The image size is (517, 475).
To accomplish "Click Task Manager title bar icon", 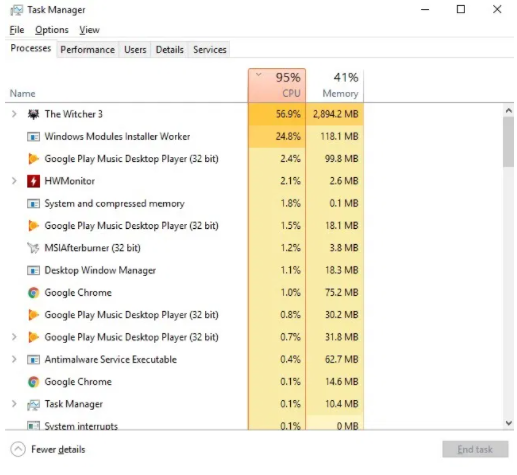I will pyautogui.click(x=17, y=10).
